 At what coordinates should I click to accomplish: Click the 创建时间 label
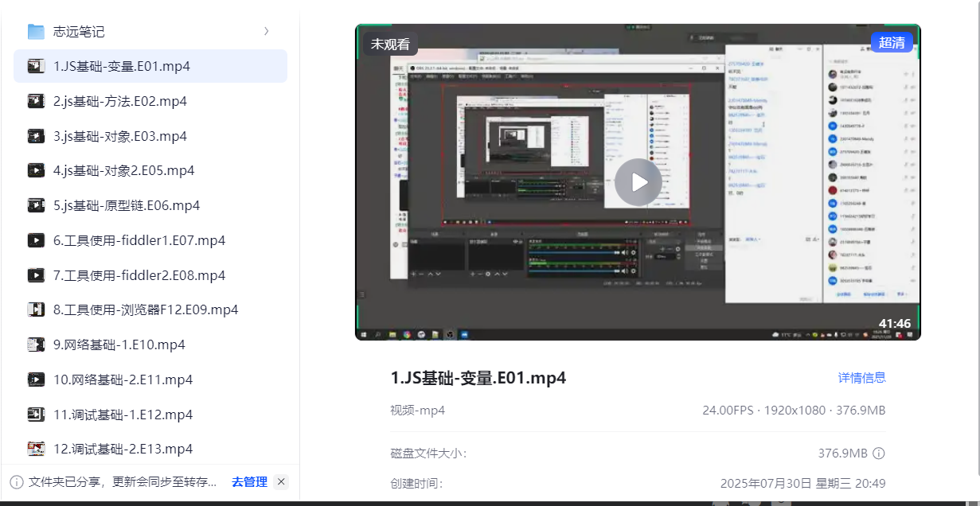click(416, 483)
